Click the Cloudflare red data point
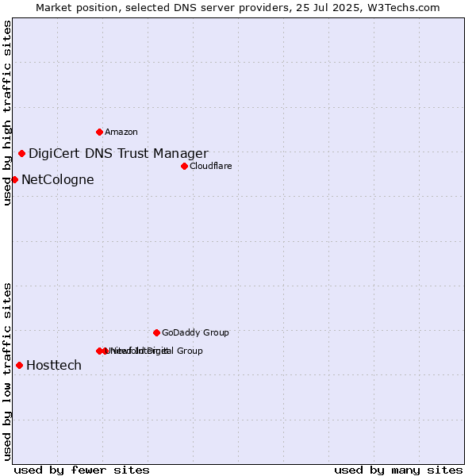This screenshot has width=476, height=476. click(184, 166)
